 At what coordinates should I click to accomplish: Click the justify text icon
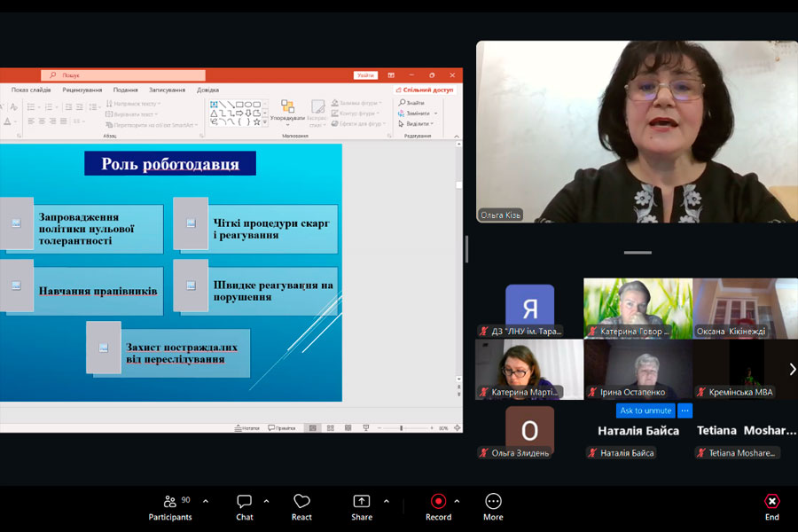point(64,121)
